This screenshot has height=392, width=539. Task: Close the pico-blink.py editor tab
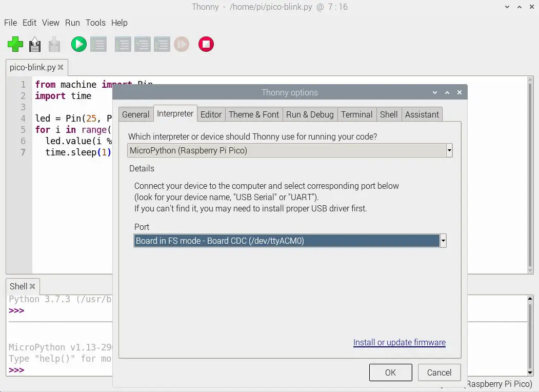[x=61, y=67]
